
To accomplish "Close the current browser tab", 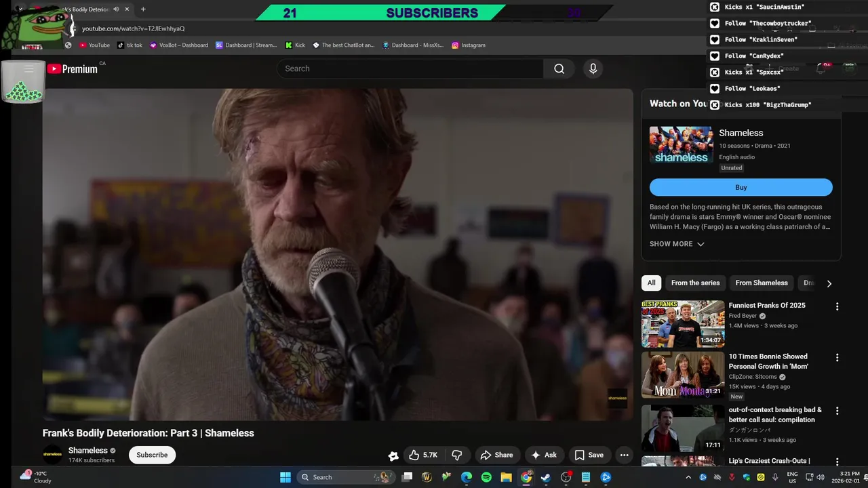I will pyautogui.click(x=127, y=9).
